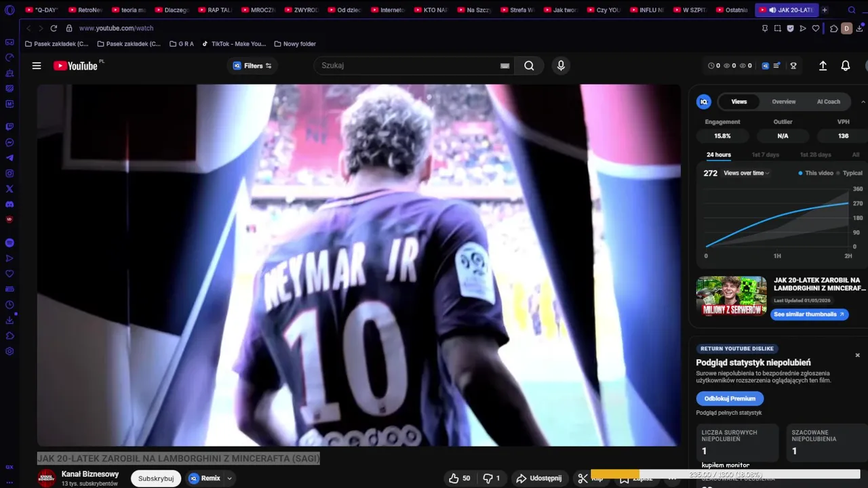868x488 pixels.
Task: Open Discord in the sidebar
Action: point(9,204)
